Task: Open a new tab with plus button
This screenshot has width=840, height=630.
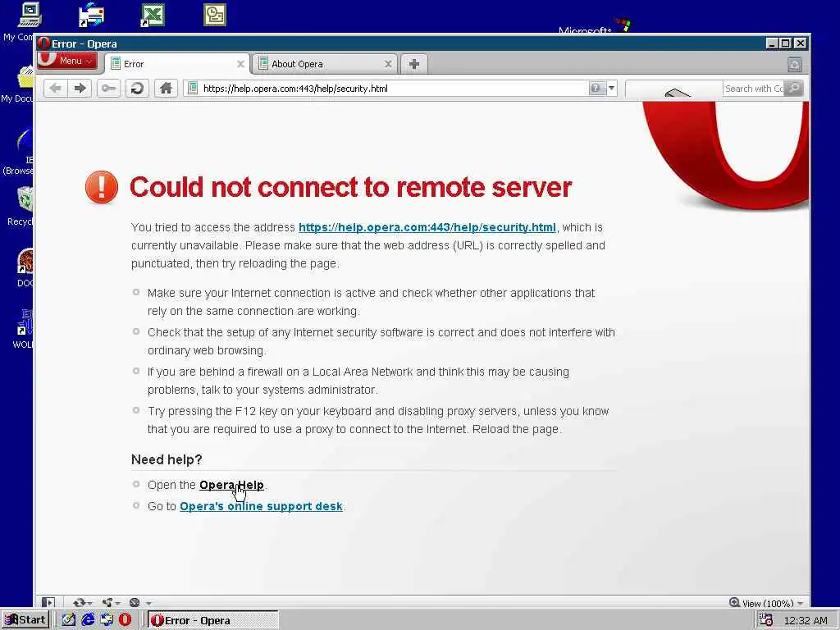Action: click(413, 64)
